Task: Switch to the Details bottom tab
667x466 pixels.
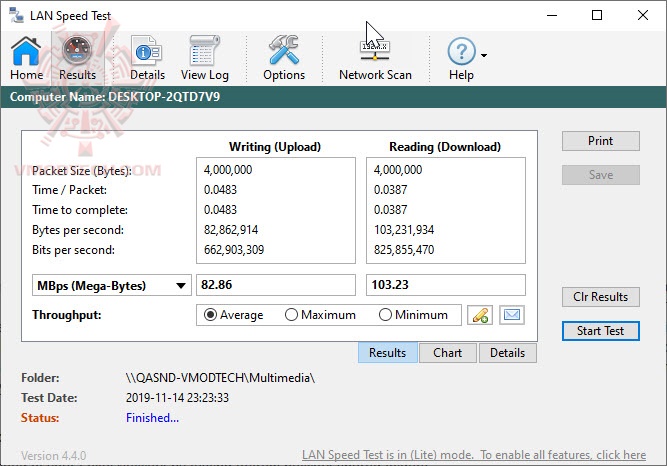Action: coord(507,353)
